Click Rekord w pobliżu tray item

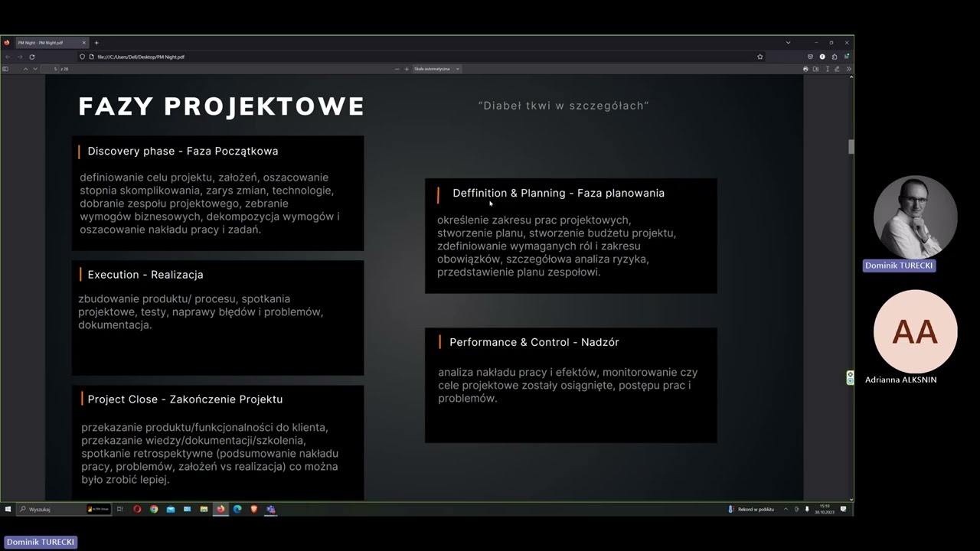pos(751,509)
